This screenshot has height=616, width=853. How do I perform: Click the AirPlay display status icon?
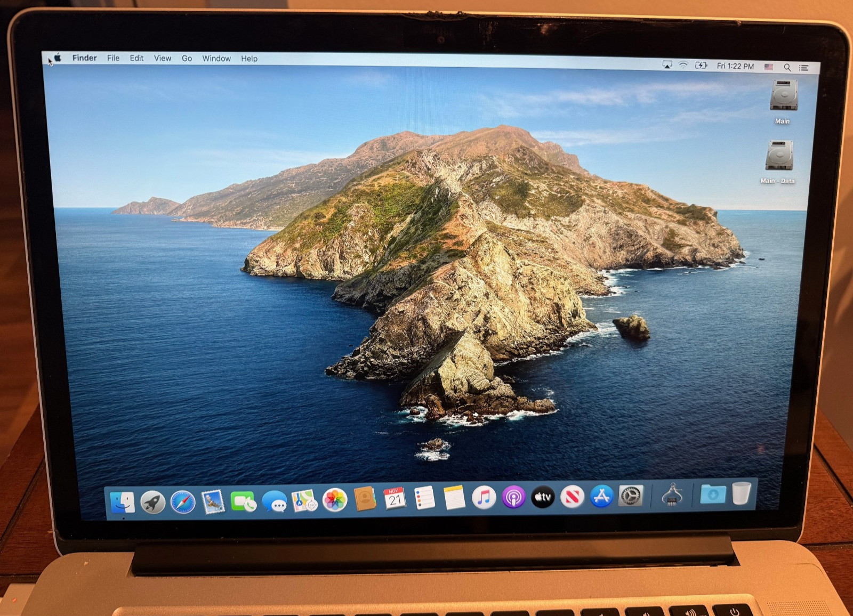pyautogui.click(x=667, y=64)
